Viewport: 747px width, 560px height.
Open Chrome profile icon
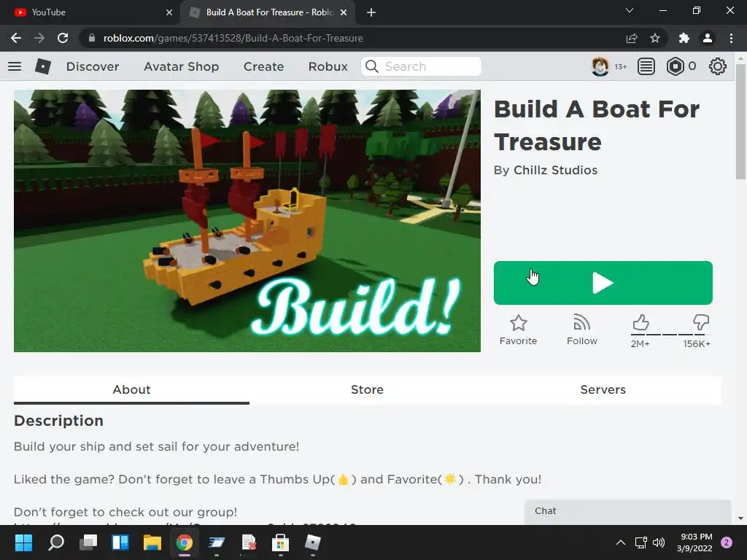click(708, 38)
